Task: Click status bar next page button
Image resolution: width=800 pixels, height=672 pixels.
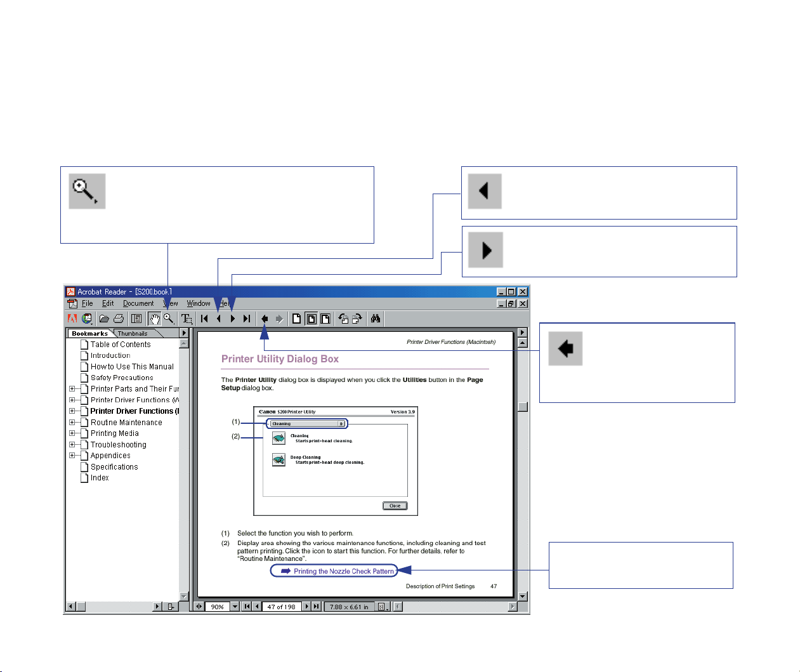Action: pos(307,607)
